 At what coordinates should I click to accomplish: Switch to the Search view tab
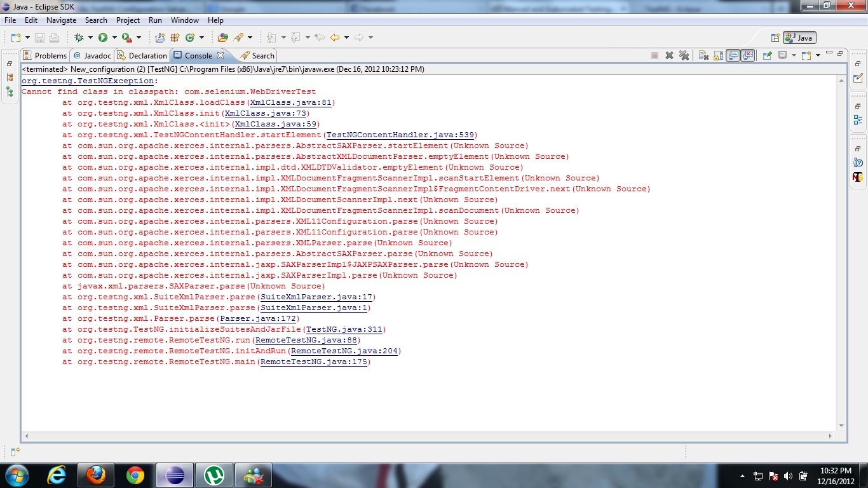257,56
